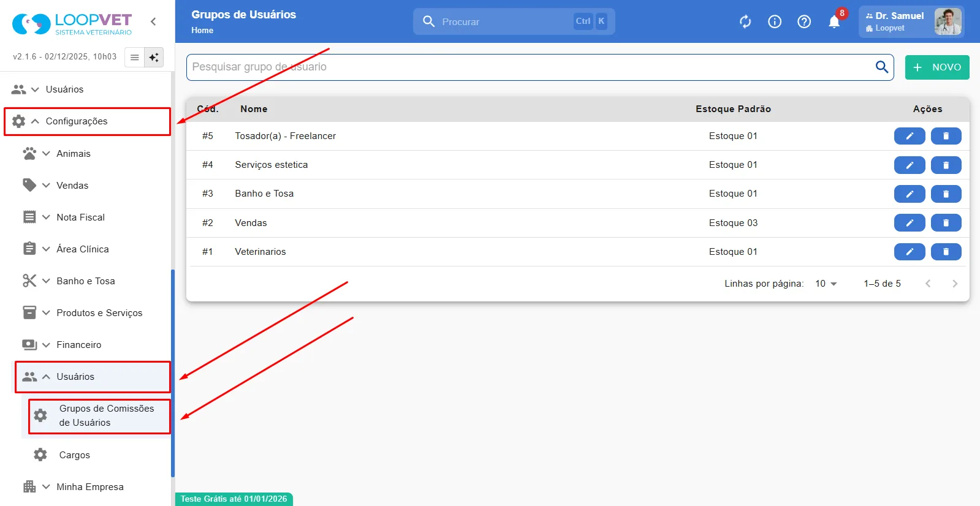Viewport: 980px width, 506px height.
Task: Click the Produtos e Serviços box icon
Action: click(29, 312)
